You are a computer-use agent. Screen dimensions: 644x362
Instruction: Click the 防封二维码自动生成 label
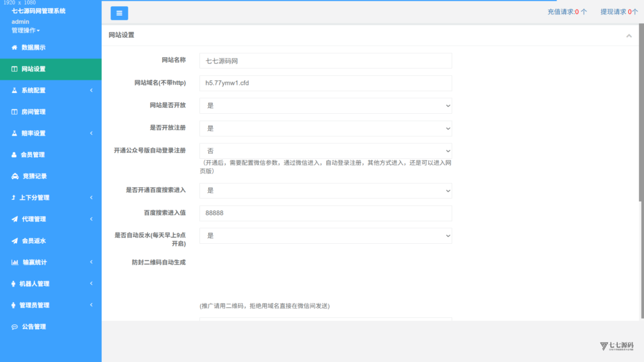coord(158,262)
